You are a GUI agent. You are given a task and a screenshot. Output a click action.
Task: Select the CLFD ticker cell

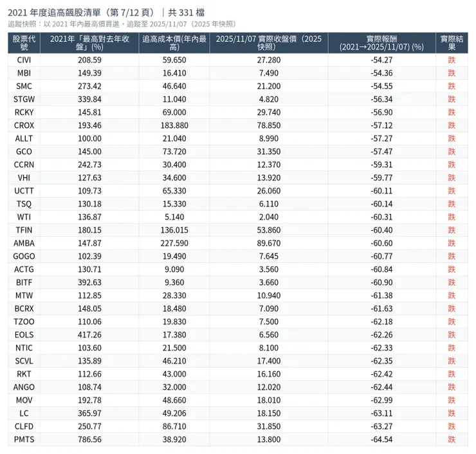click(24, 426)
